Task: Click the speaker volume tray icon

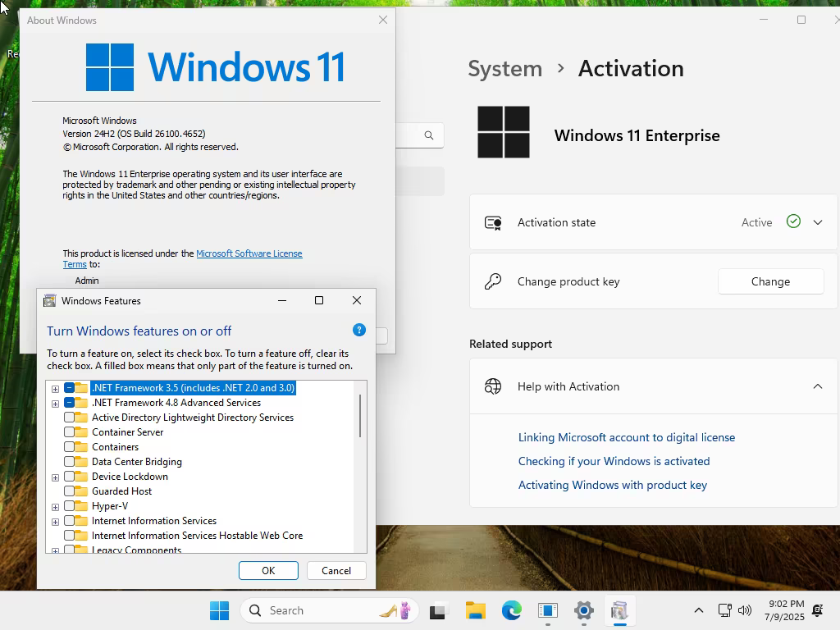Action: click(745, 610)
